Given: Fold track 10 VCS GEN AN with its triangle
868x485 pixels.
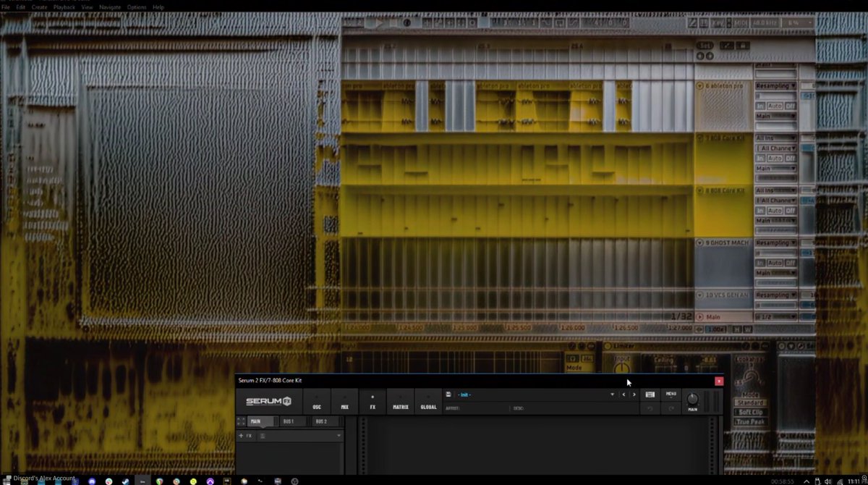Looking at the screenshot, I should tap(699, 295).
